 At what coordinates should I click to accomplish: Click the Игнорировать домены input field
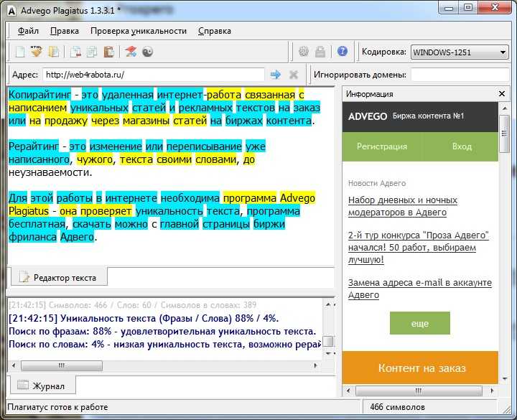pos(460,75)
